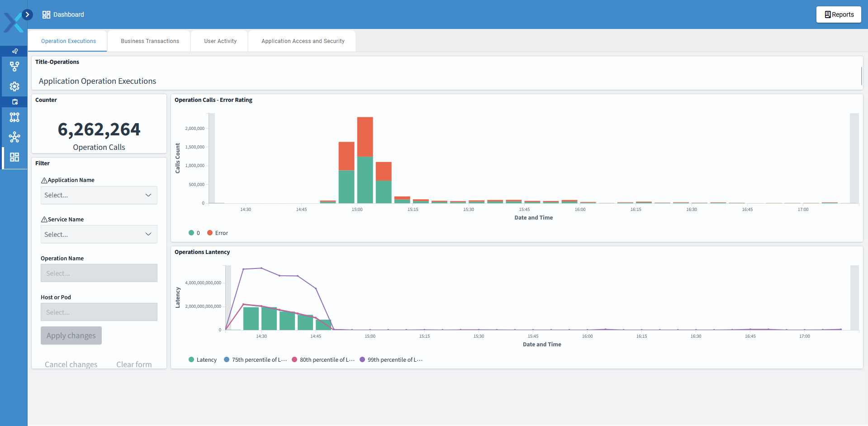
Task: Open the Service Name dropdown
Action: [x=99, y=235]
